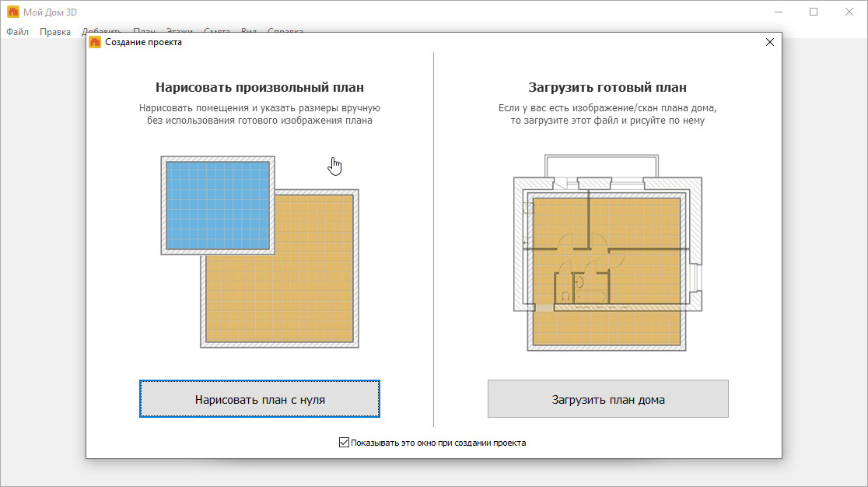Close the main Мой Дом 3D window

point(849,12)
